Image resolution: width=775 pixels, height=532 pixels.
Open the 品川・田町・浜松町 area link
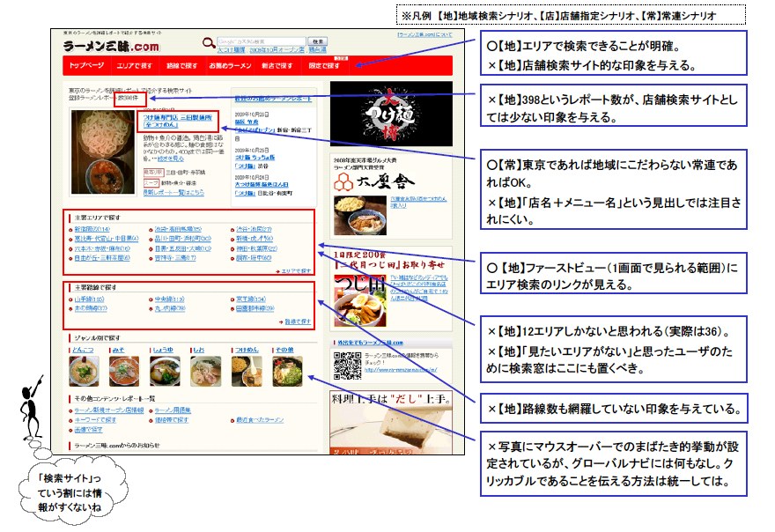183,239
